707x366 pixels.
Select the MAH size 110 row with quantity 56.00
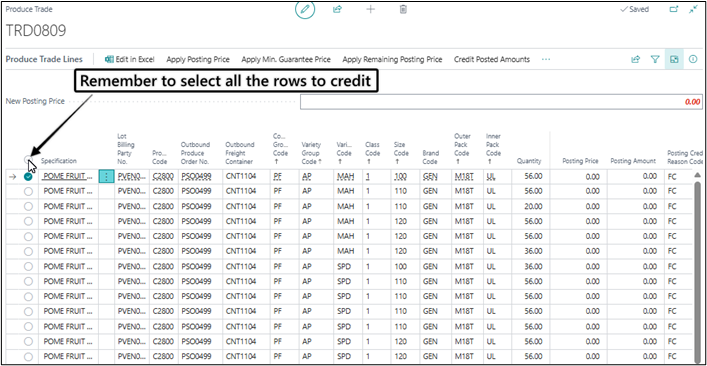pyautogui.click(x=28, y=191)
